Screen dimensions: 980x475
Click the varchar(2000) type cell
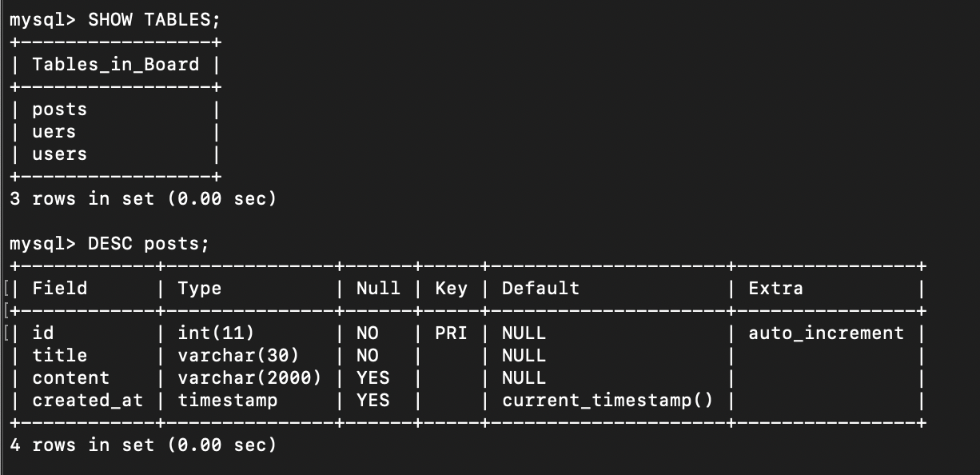coord(249,377)
